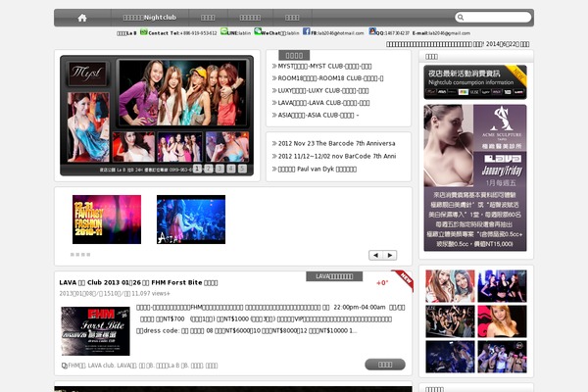Click the E-mail lab2046@gmail.com text
This screenshot has height=392, width=588.
point(441,33)
